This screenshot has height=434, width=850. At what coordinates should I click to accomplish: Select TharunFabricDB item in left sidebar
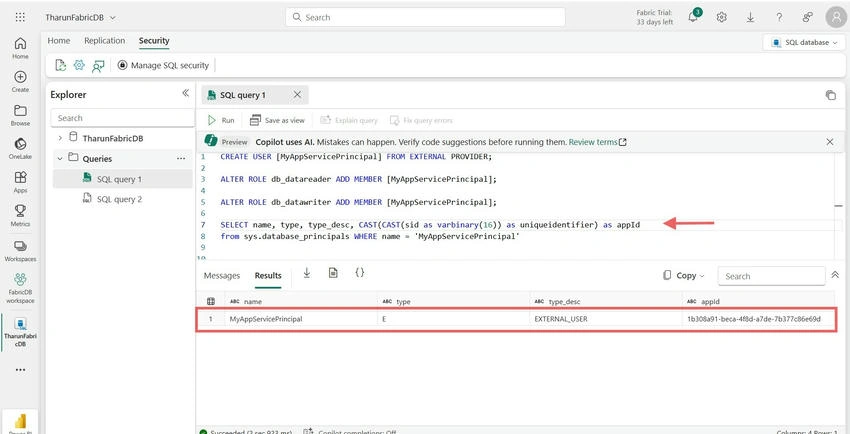(20, 332)
